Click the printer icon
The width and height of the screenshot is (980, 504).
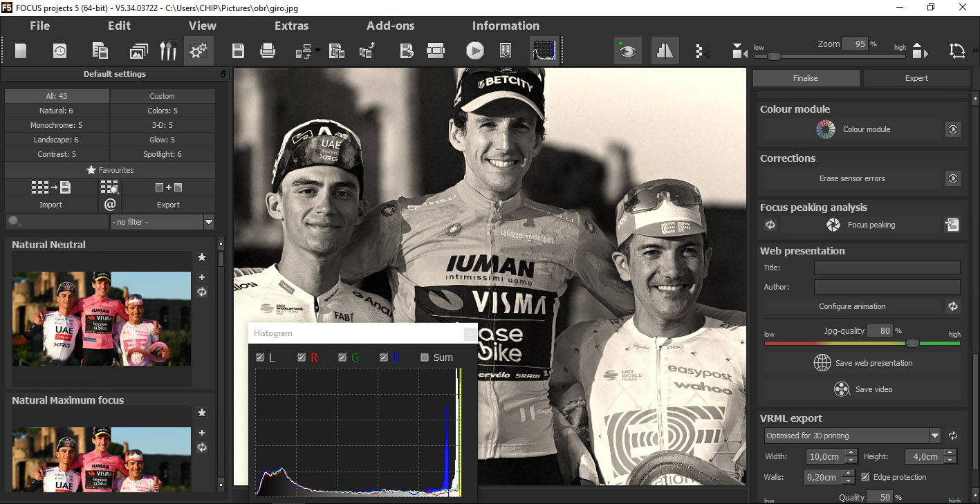coord(268,50)
